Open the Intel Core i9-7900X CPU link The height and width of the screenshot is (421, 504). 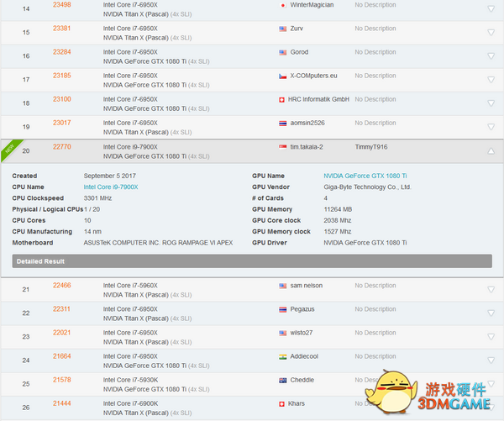pos(111,187)
